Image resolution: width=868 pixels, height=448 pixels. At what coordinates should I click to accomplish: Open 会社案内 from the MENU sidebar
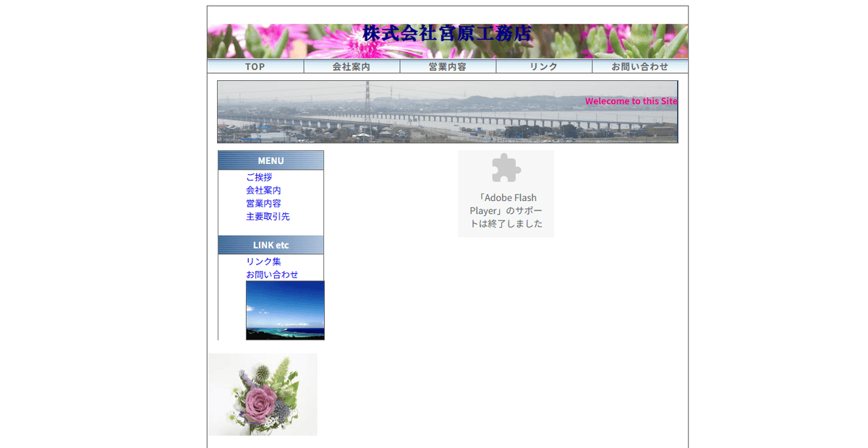tap(263, 189)
